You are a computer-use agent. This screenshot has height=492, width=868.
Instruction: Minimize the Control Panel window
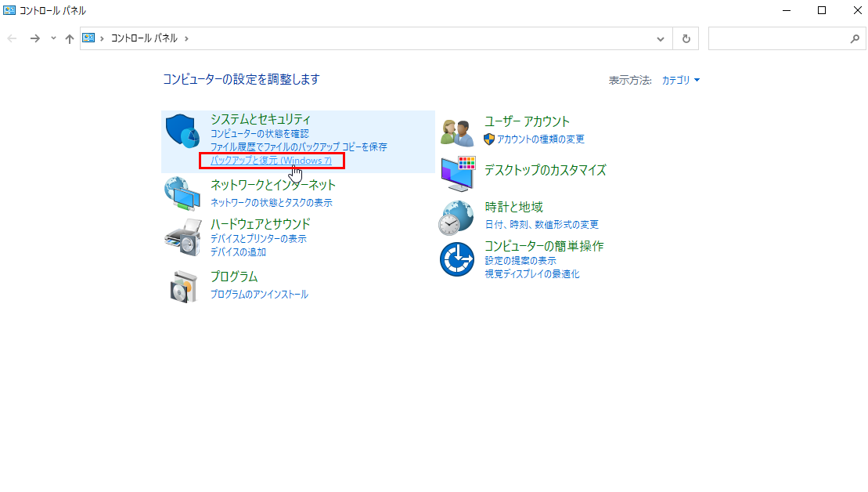click(x=787, y=10)
